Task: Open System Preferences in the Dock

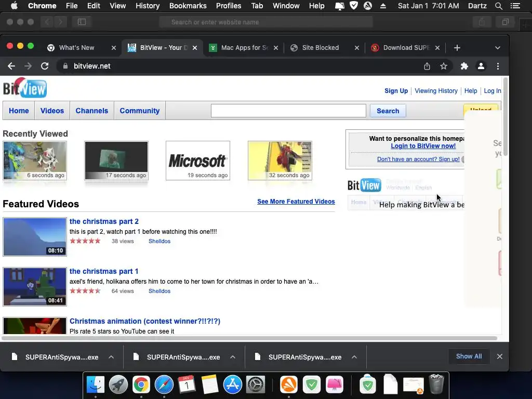Action: 255,385
